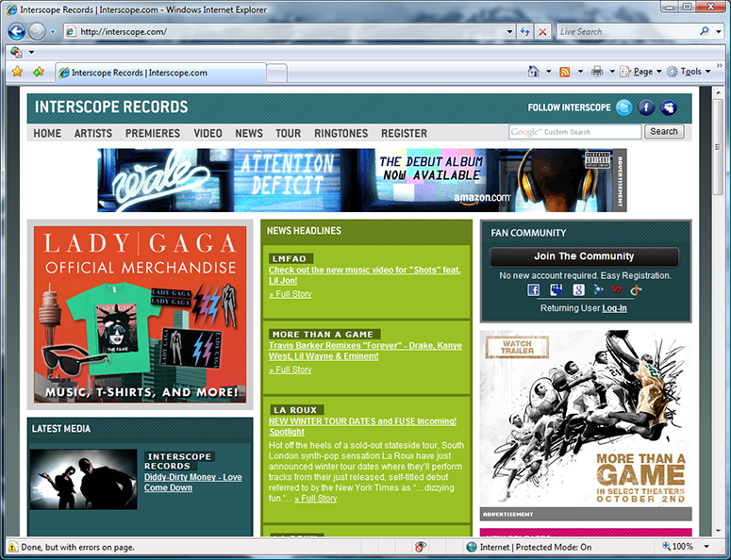
Task: Click the Add to Favorites icon
Action: 39,72
